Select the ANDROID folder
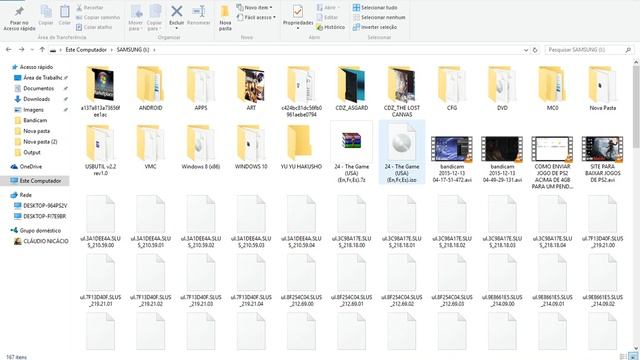The width and height of the screenshot is (640, 360). click(151, 89)
